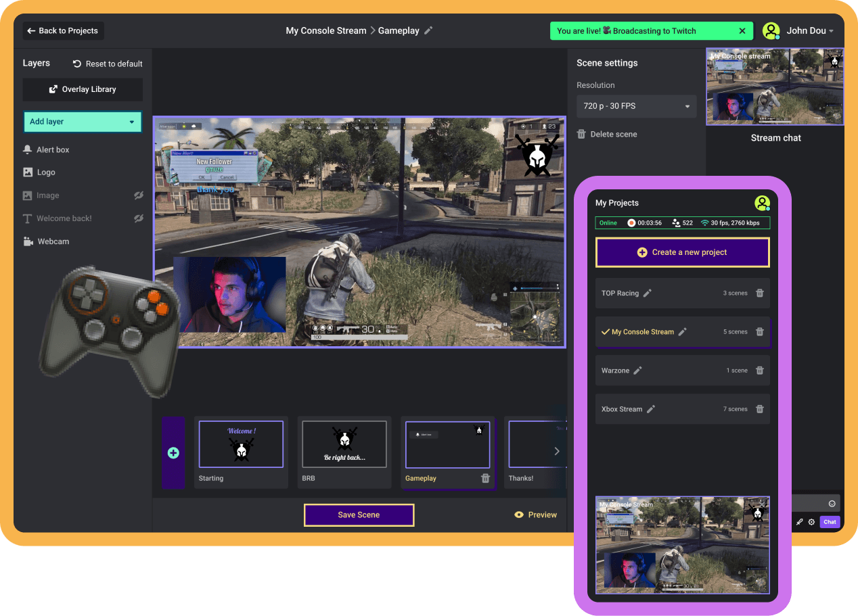Image resolution: width=858 pixels, height=616 pixels.
Task: Click Create a new project
Action: pyautogui.click(x=683, y=252)
